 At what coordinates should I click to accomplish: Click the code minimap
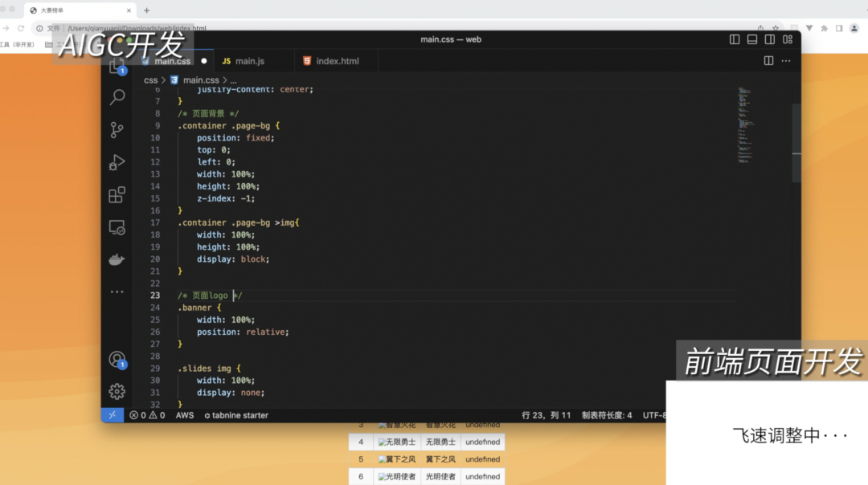tap(745, 126)
